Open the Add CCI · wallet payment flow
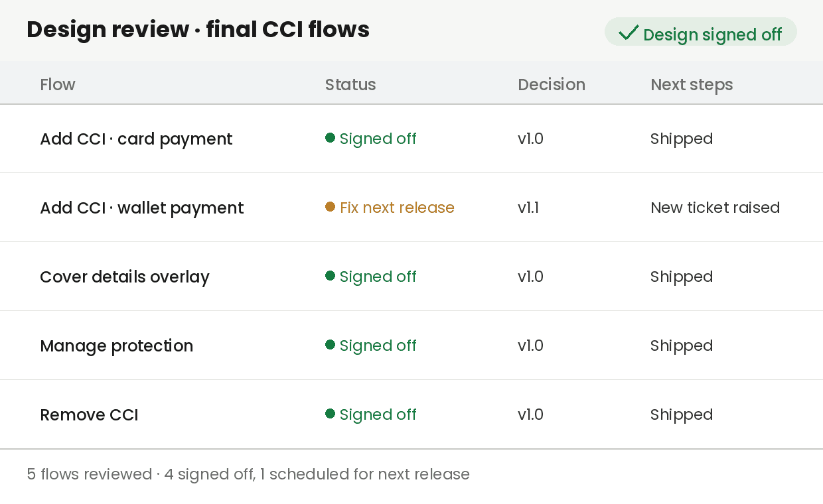This screenshot has height=504, width=823. click(x=411, y=208)
